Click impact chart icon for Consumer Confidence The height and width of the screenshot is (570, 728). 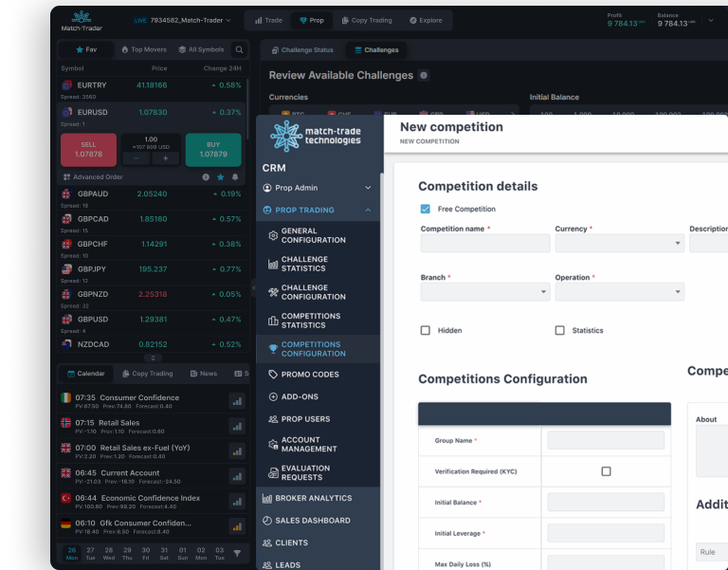coord(237,401)
